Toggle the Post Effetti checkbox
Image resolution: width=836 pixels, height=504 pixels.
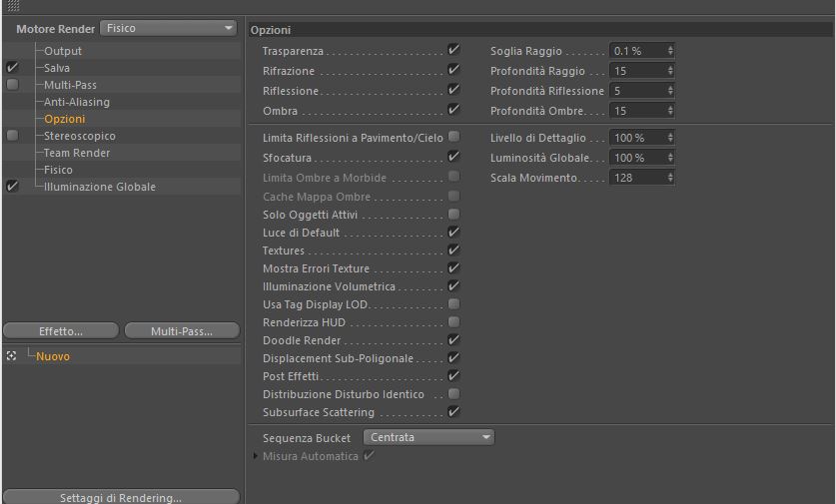[x=453, y=376]
